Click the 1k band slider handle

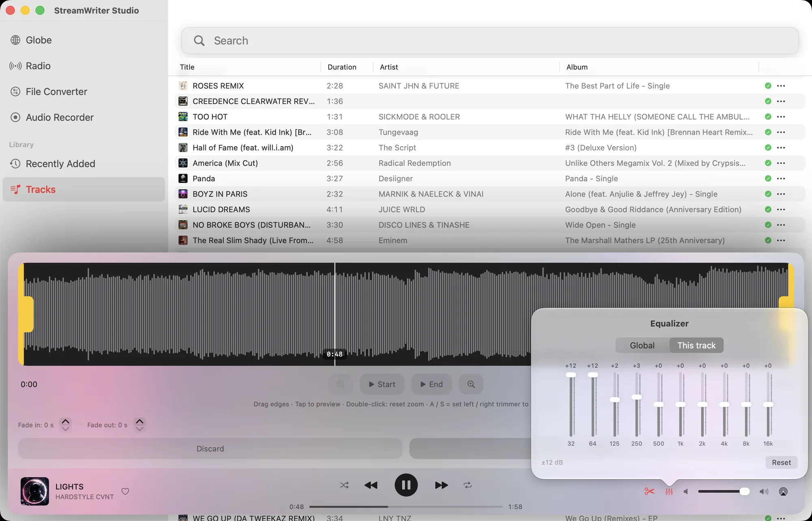[680, 405]
